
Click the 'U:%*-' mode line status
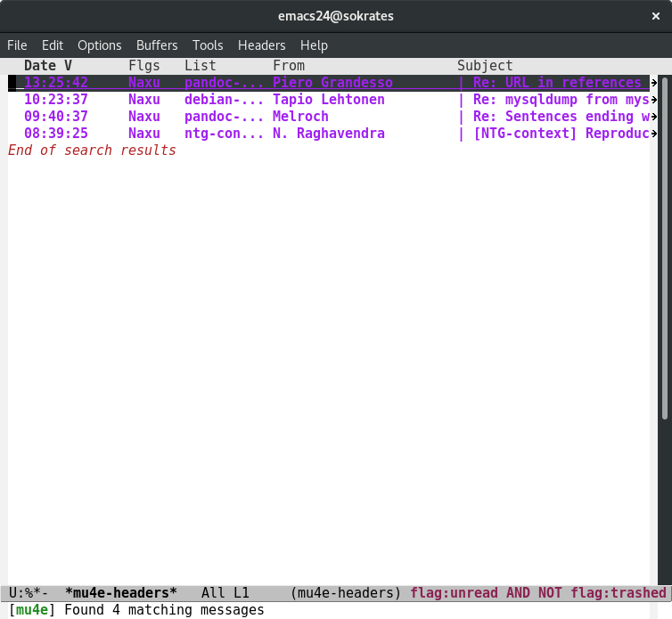point(29,593)
